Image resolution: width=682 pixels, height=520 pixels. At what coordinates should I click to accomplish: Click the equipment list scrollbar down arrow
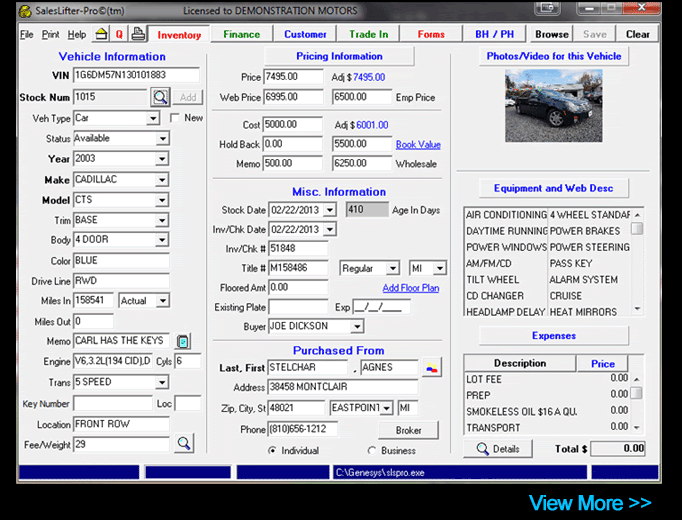tap(637, 309)
